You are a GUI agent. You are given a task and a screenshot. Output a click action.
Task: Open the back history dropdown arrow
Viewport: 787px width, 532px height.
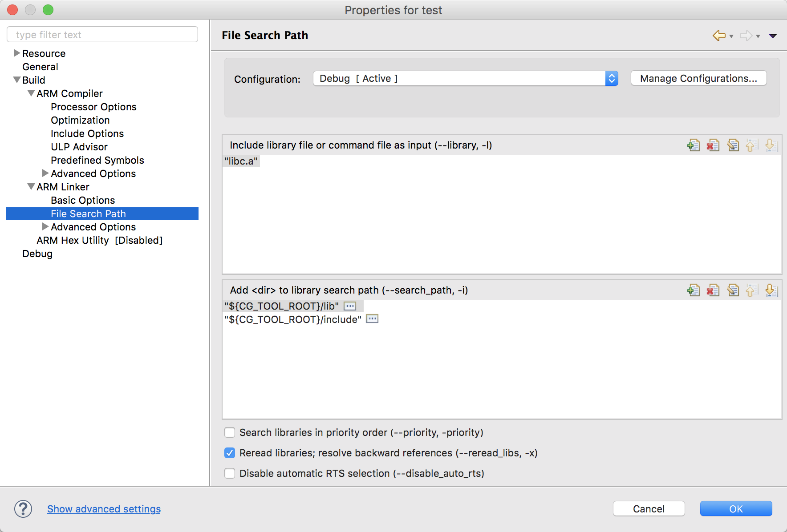[x=731, y=36]
